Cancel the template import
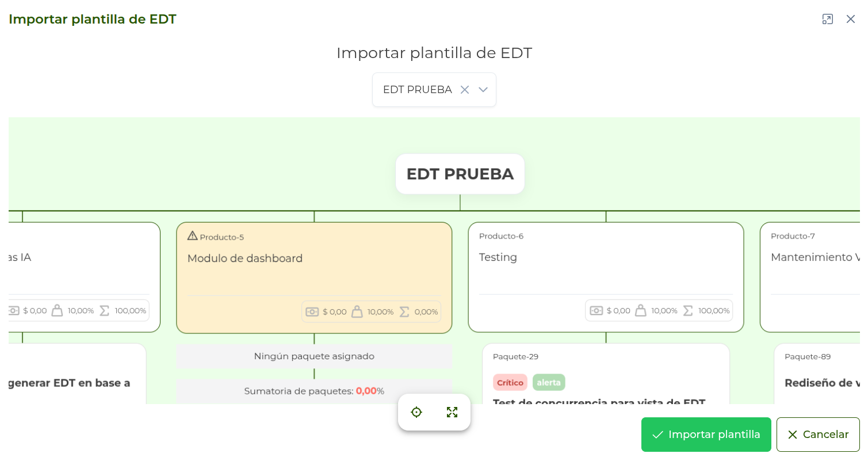The width and height of the screenshot is (868, 461). tap(818, 435)
